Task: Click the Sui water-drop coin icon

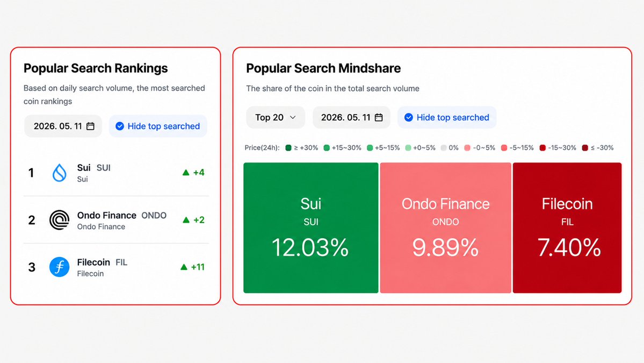Action: pos(60,173)
